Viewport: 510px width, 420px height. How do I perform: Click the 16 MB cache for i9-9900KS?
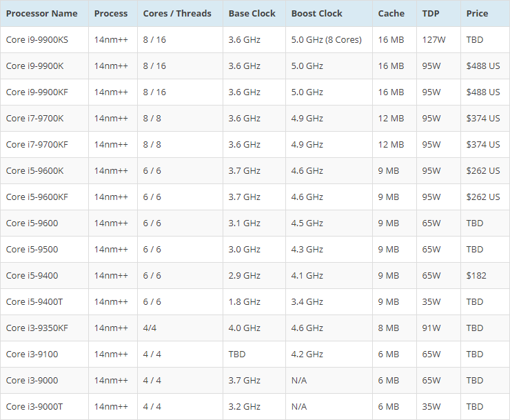pyautogui.click(x=391, y=40)
